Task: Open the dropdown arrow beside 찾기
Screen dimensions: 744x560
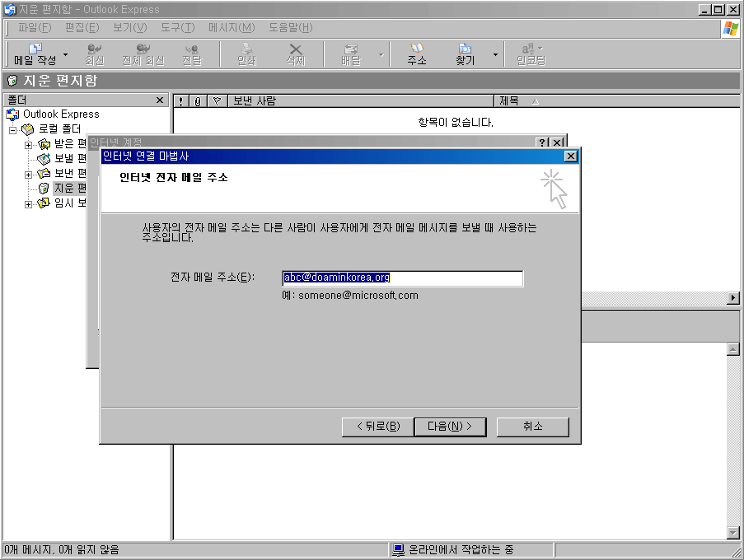Action: tap(495, 54)
